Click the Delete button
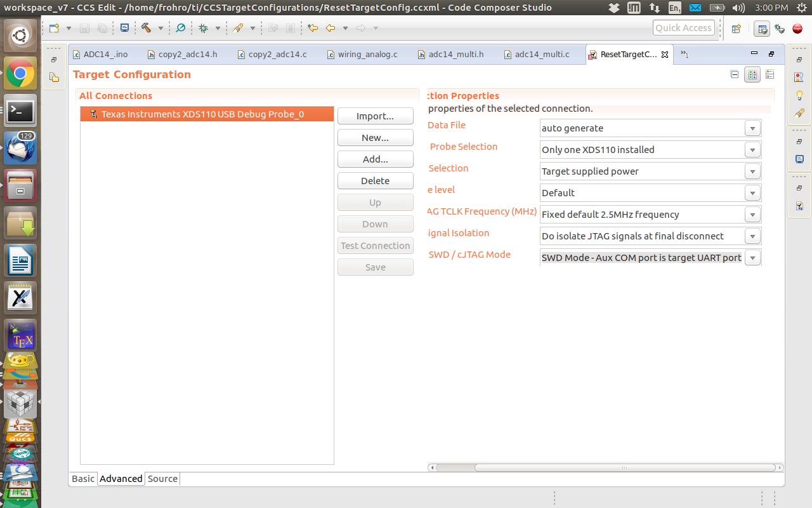The image size is (812, 508). [376, 181]
